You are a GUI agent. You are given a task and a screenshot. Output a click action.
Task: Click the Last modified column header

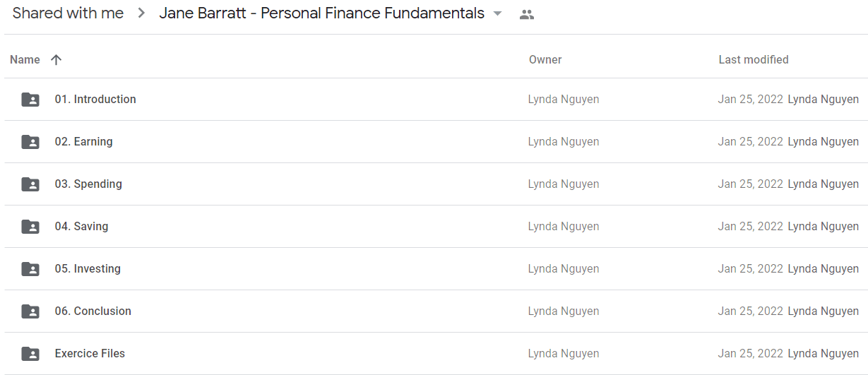point(754,60)
